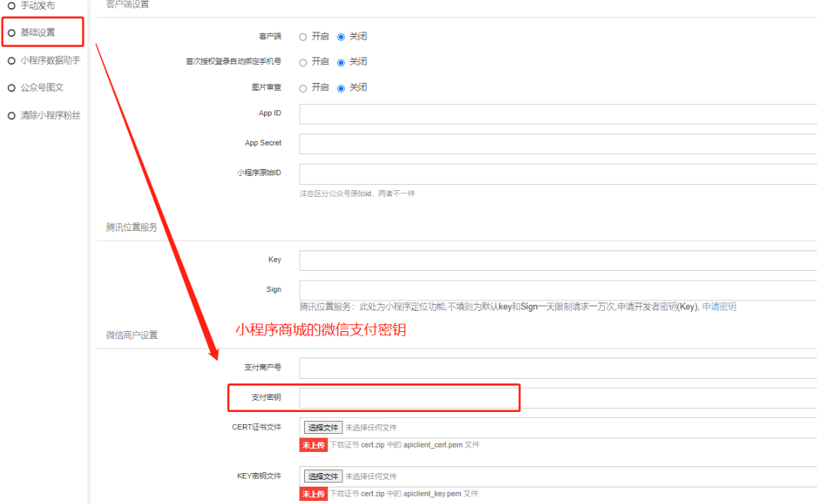Click the App Secret text box

(557, 143)
